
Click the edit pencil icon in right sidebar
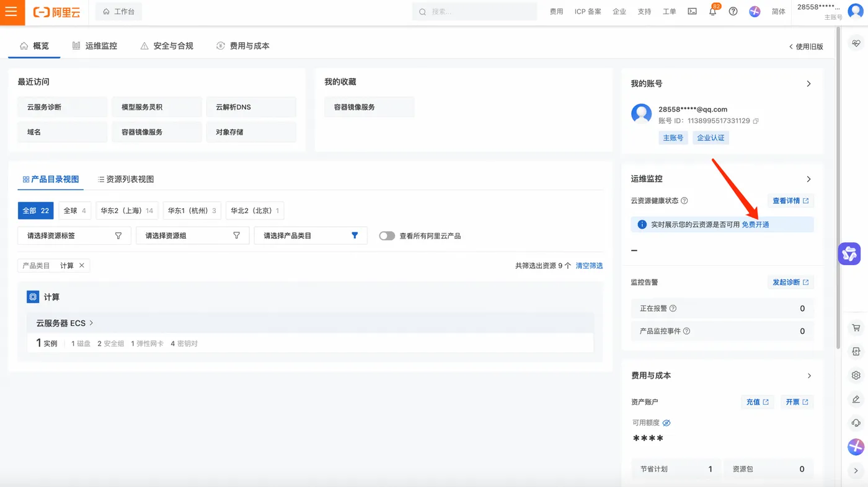pyautogui.click(x=856, y=399)
